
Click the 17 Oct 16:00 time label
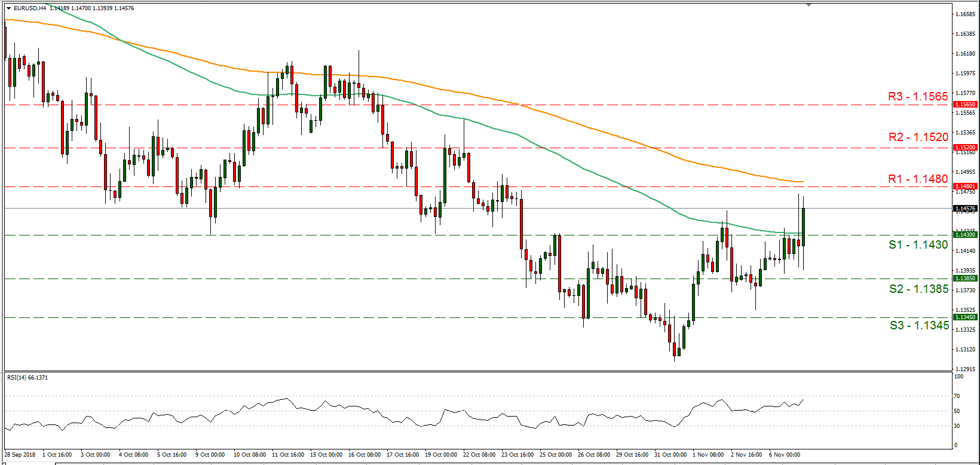coord(403,455)
